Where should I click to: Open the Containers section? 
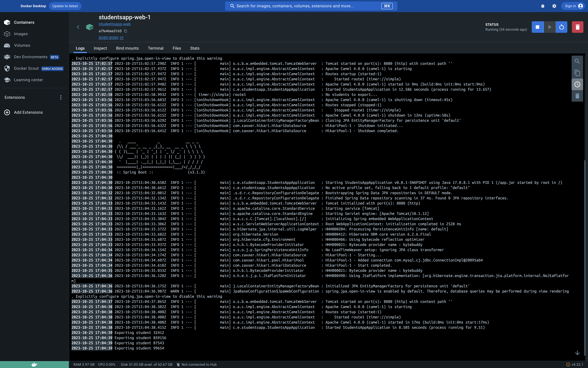[x=24, y=22]
